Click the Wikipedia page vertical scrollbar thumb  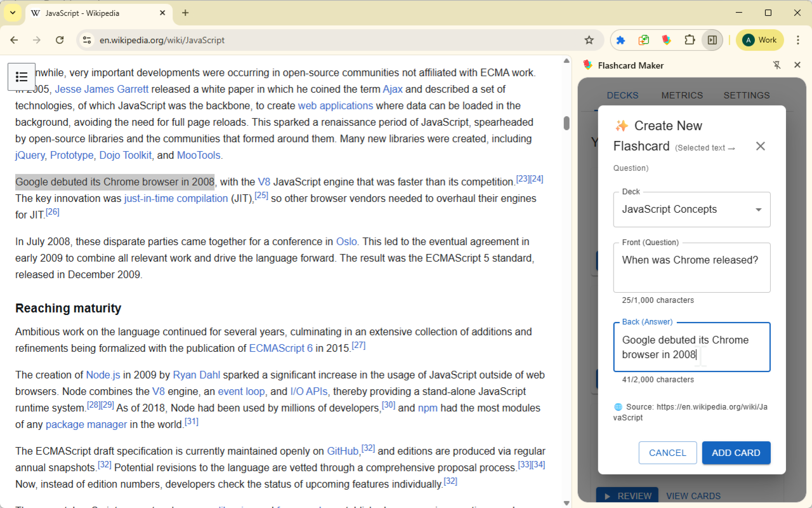click(566, 123)
